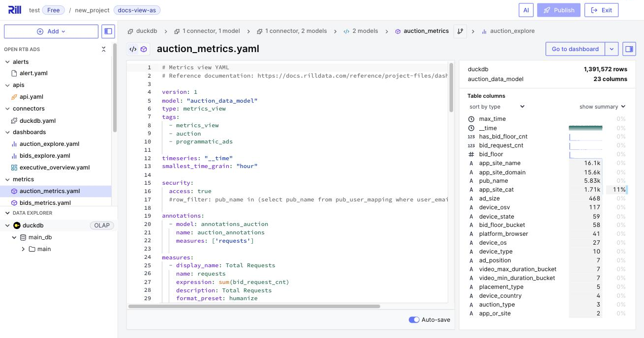This screenshot has width=644, height=338.
Task: Click the OLAP badge beside duckdb
Action: pyautogui.click(x=102, y=225)
